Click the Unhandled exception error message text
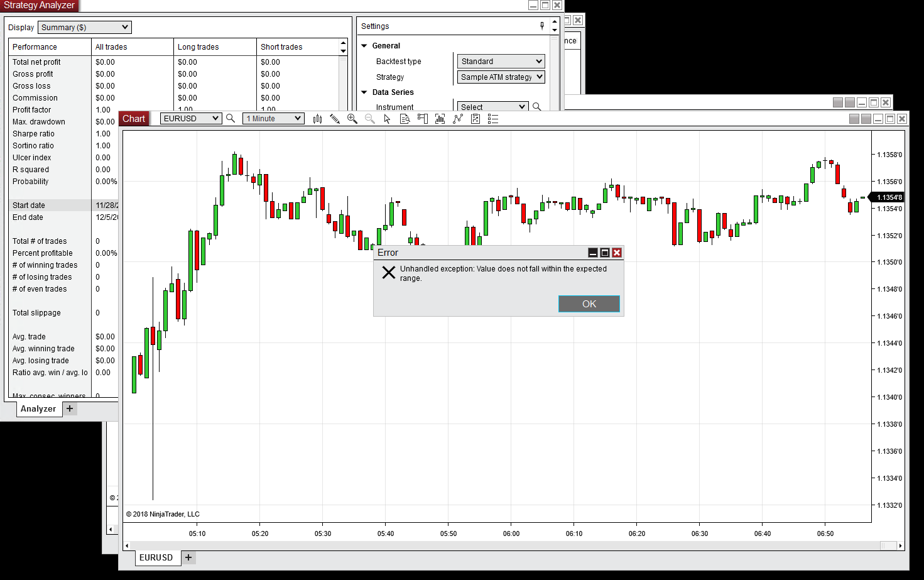Image resolution: width=924 pixels, height=580 pixels. pos(503,273)
